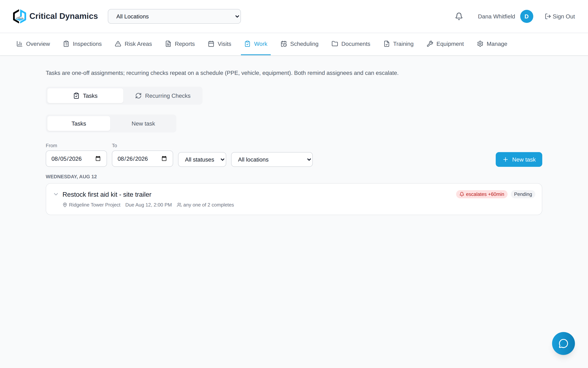Image resolution: width=588 pixels, height=368 pixels.
Task: Open the All statuses filter
Action: [202, 159]
